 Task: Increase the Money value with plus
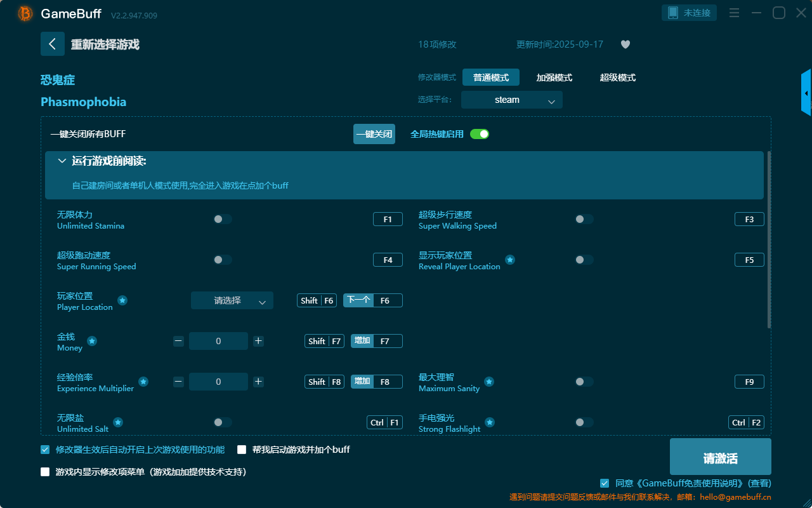tap(258, 341)
